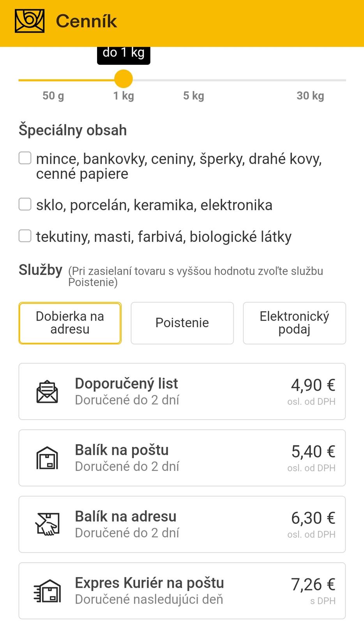364x624 pixels.
Task: Click the Expres Kuriér na poštu icon
Action: tap(47, 591)
